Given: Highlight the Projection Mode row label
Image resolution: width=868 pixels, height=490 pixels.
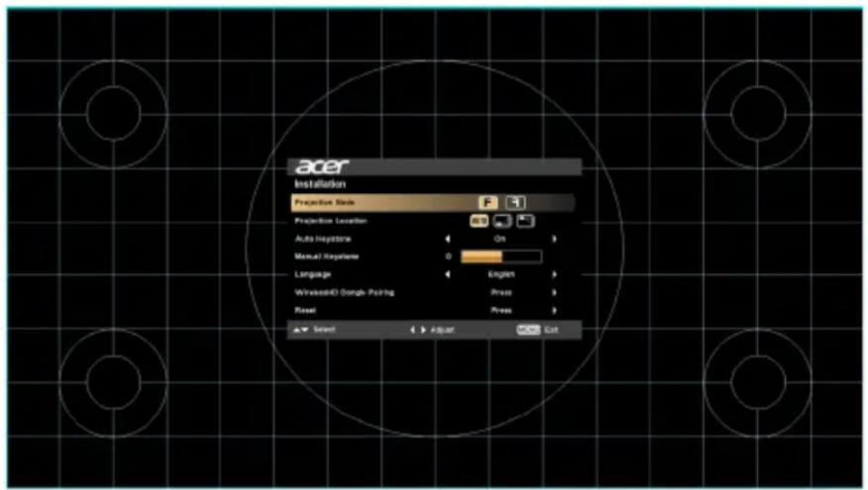Looking at the screenshot, I should click(324, 202).
